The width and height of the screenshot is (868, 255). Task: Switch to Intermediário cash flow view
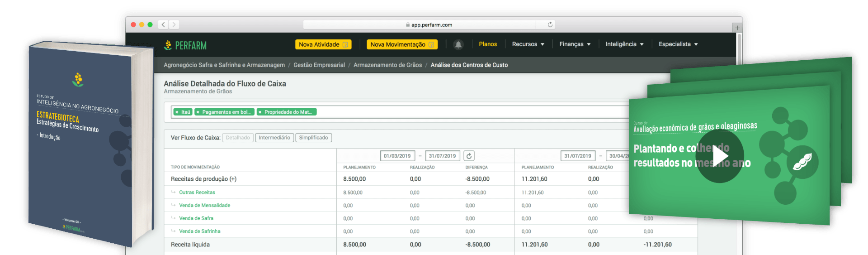(x=274, y=138)
